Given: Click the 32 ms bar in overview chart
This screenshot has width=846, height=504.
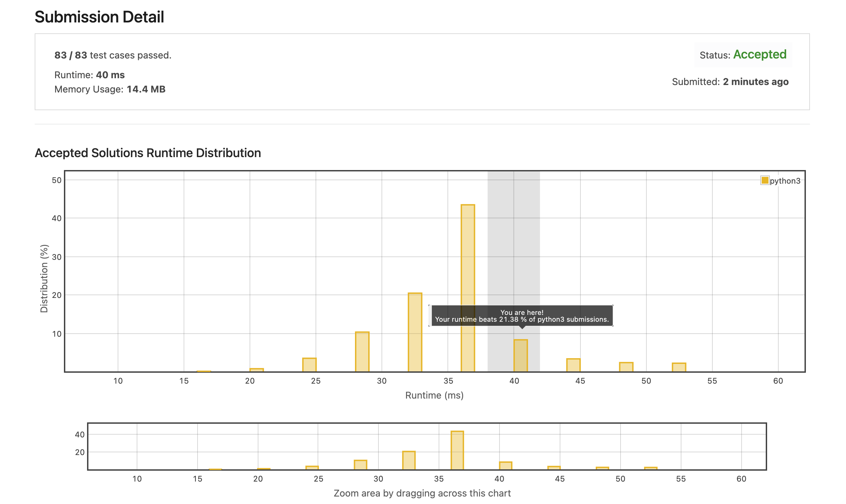Looking at the screenshot, I should tap(409, 460).
